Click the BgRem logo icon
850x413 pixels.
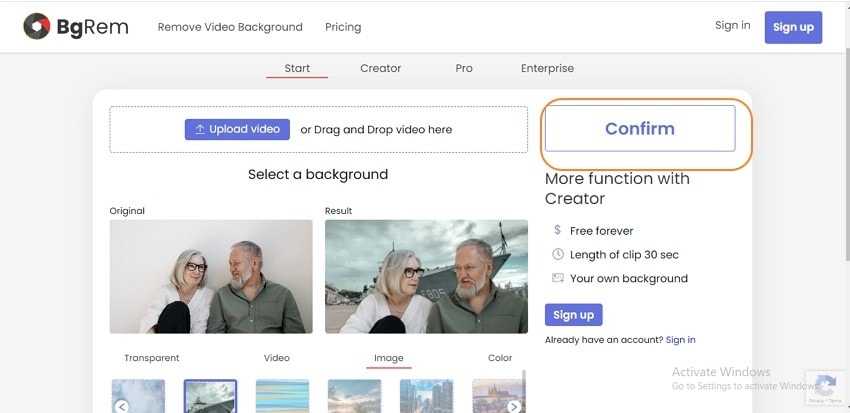(37, 27)
